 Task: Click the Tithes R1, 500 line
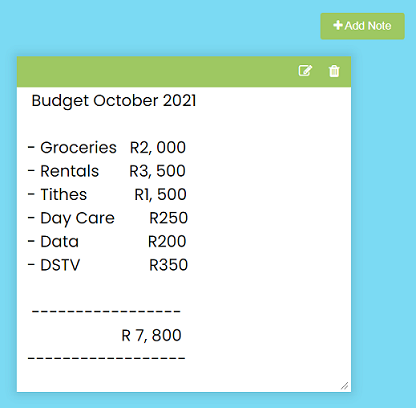(x=107, y=194)
